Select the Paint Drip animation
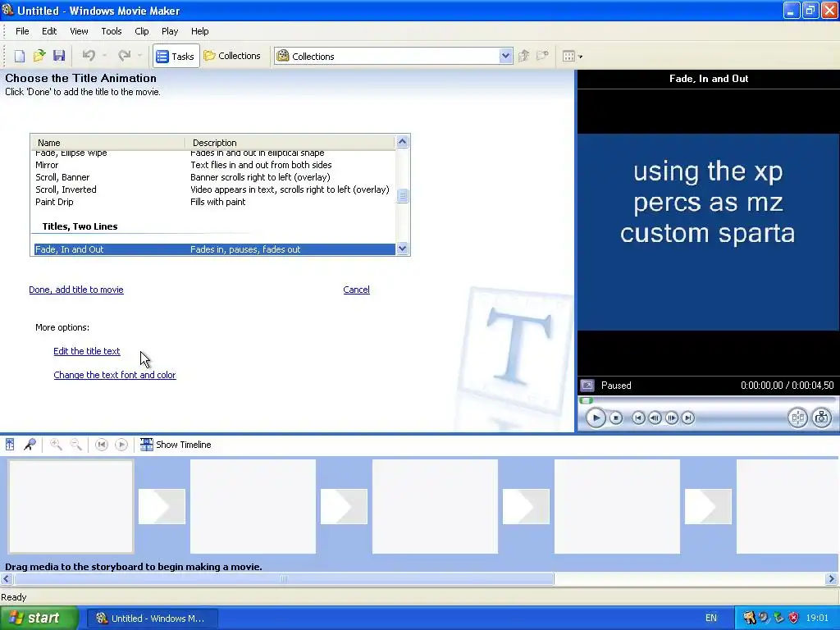Viewport: 840px width, 630px height. (214, 202)
